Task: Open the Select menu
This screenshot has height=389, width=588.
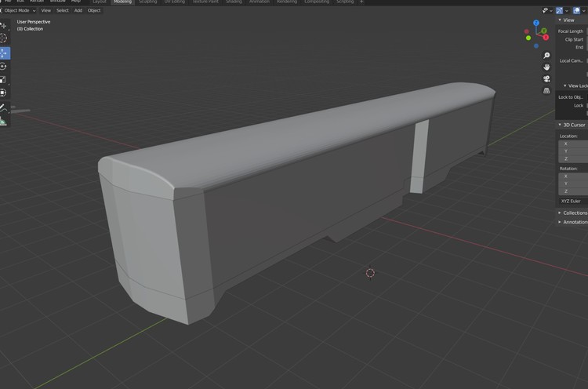Action: [63, 10]
